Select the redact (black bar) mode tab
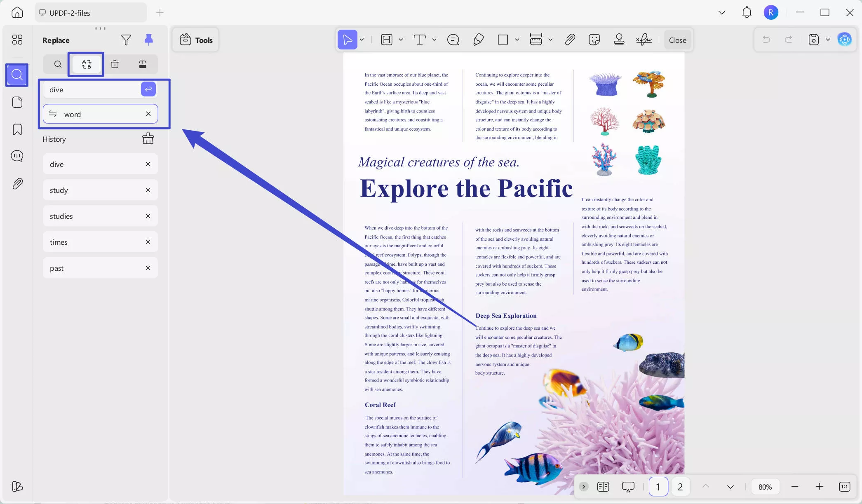This screenshot has height=504, width=862. coord(143,64)
